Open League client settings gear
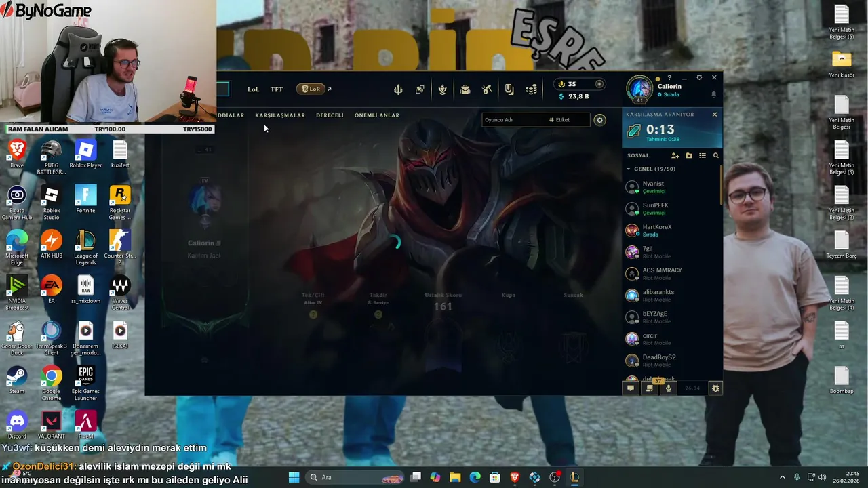 coord(699,78)
